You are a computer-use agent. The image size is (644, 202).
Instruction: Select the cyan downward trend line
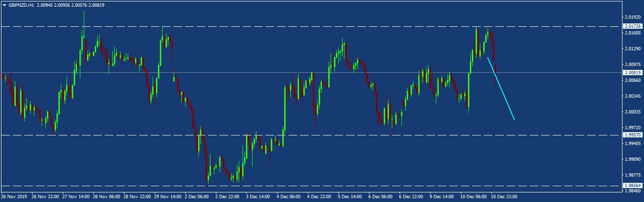[x=501, y=89]
